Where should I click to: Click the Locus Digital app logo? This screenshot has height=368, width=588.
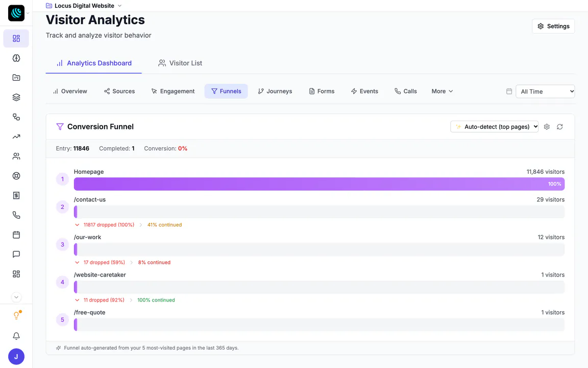pos(16,13)
